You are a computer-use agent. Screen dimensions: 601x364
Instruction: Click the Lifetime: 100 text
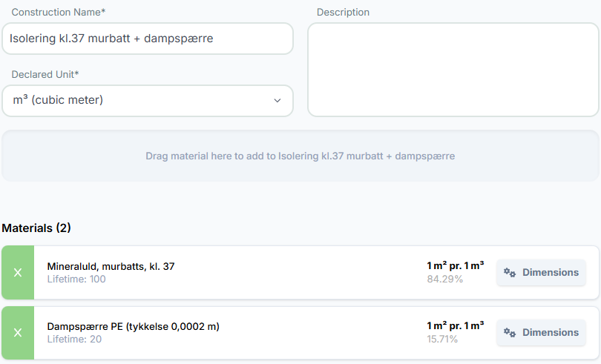click(x=76, y=279)
